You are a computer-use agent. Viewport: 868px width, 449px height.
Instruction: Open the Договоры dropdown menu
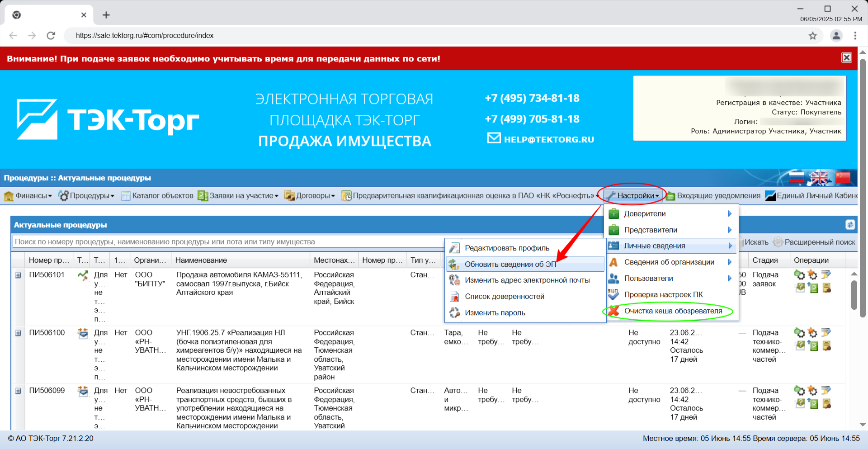pos(310,196)
